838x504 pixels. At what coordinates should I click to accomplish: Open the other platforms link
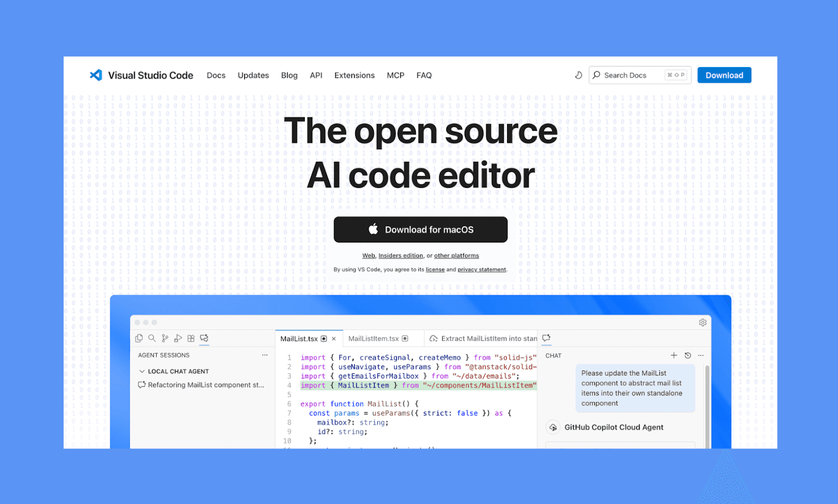[x=456, y=255]
